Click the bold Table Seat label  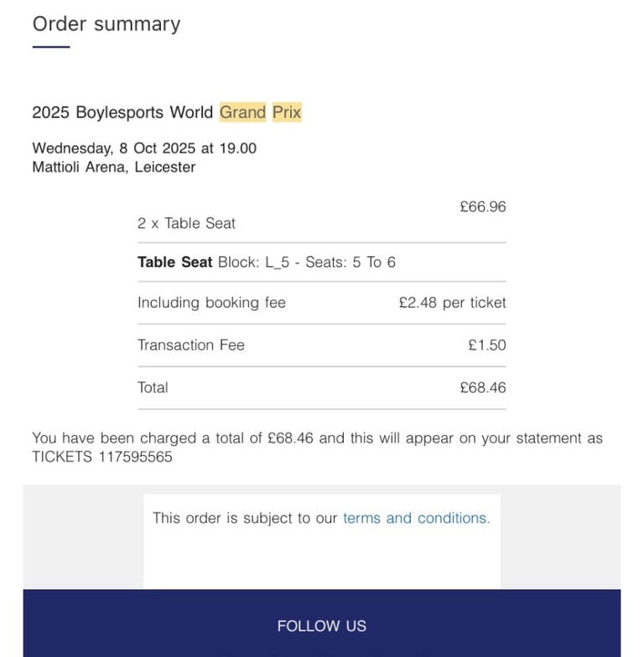pos(174,262)
